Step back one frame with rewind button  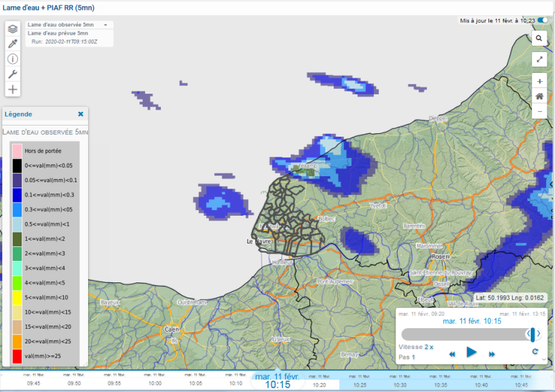[x=452, y=353]
